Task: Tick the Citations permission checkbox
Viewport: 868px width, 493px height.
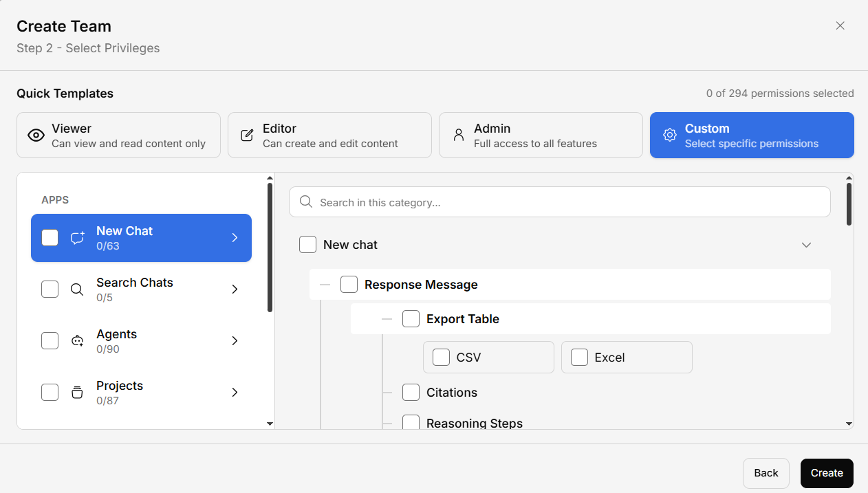Action: pos(411,393)
